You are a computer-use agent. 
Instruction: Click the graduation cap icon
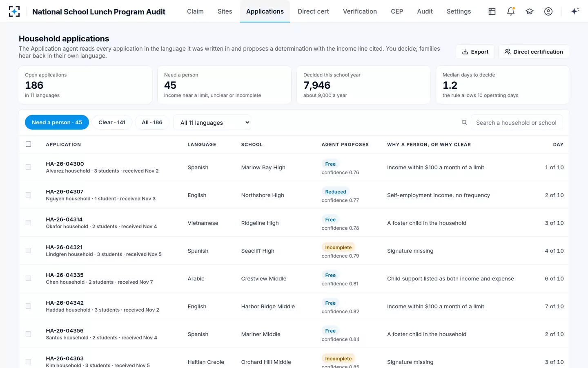pos(530,11)
